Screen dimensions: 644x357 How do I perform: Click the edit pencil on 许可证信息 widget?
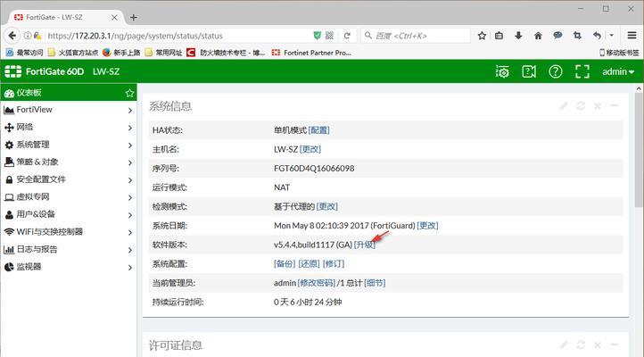click(564, 345)
